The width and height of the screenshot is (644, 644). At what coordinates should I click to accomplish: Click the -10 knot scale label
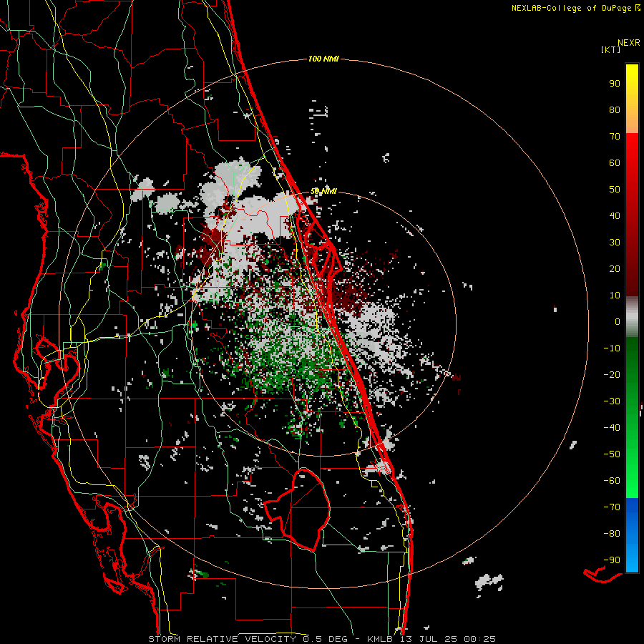612,348
